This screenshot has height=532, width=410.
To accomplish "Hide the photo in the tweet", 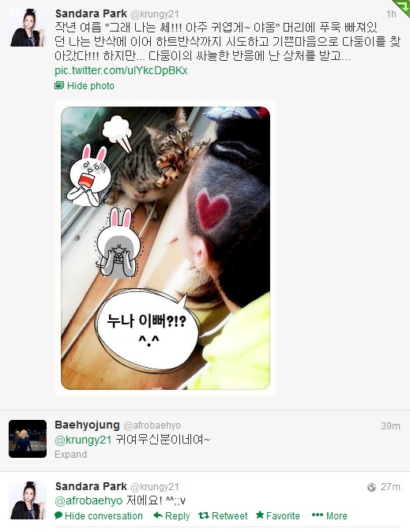I will [x=85, y=85].
